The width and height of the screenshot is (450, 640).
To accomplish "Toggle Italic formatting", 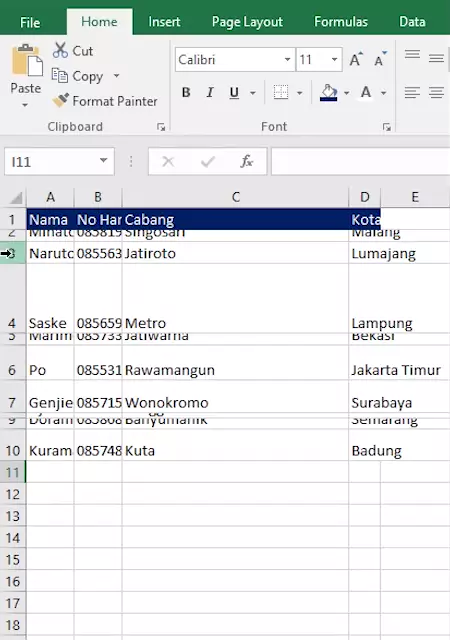I will pos(210,93).
